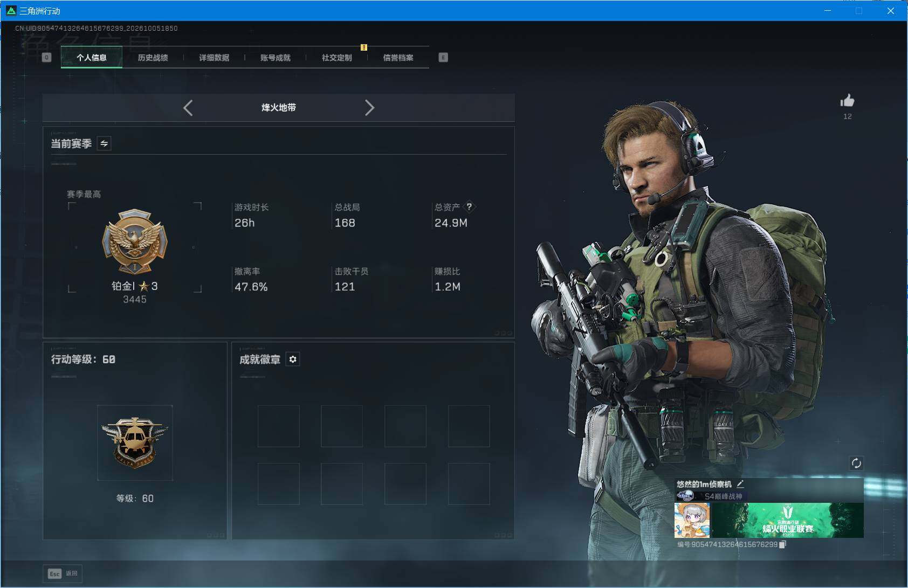Viewport: 908px width, 588px height.
Task: Click the Q previous-tab key hint
Action: pyautogui.click(x=46, y=58)
